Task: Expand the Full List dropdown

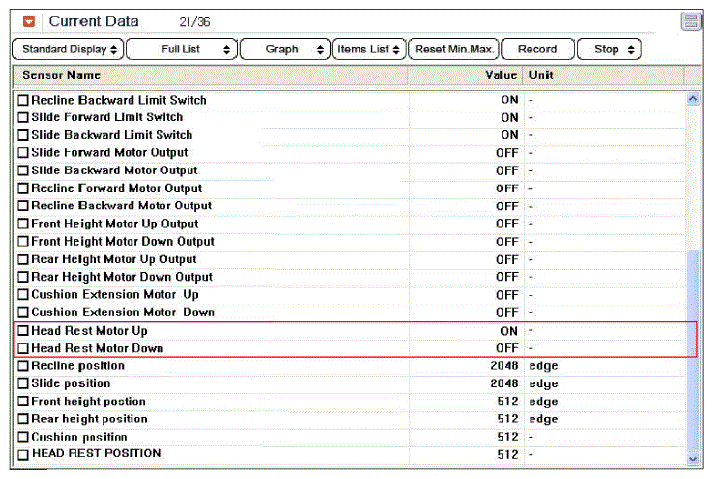Action: 182,49
